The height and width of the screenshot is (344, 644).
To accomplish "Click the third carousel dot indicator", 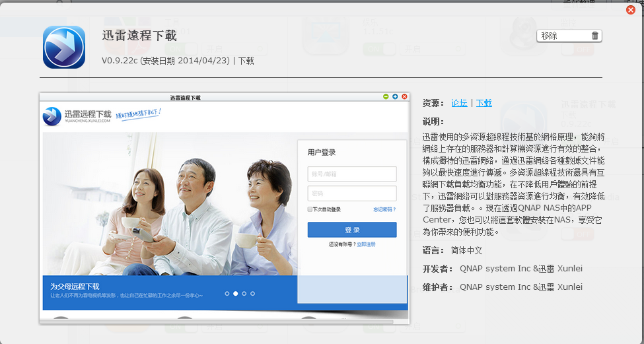I will pos(244,294).
